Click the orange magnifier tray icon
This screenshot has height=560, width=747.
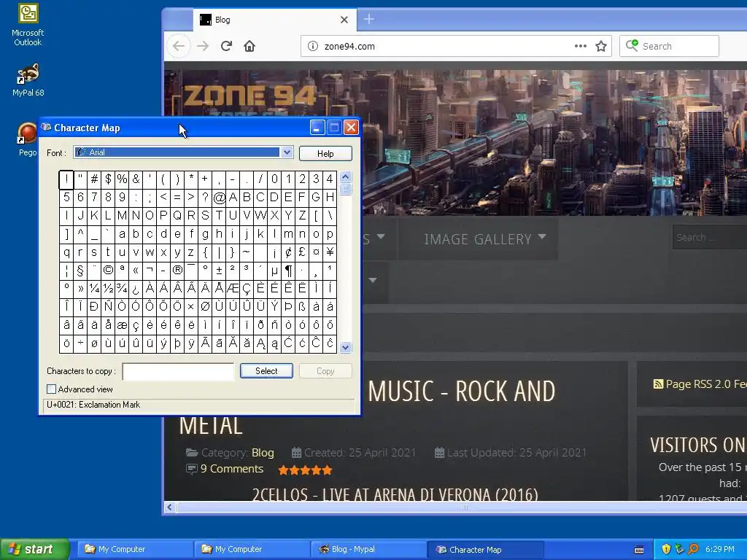point(693,549)
